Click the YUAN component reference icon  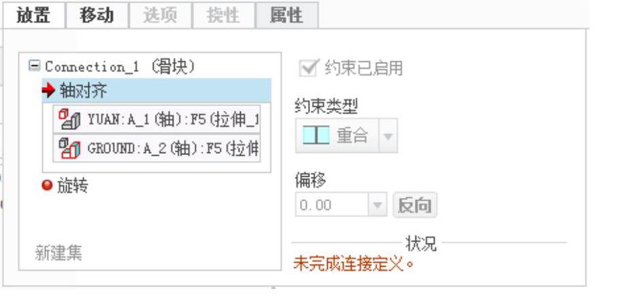(x=69, y=119)
